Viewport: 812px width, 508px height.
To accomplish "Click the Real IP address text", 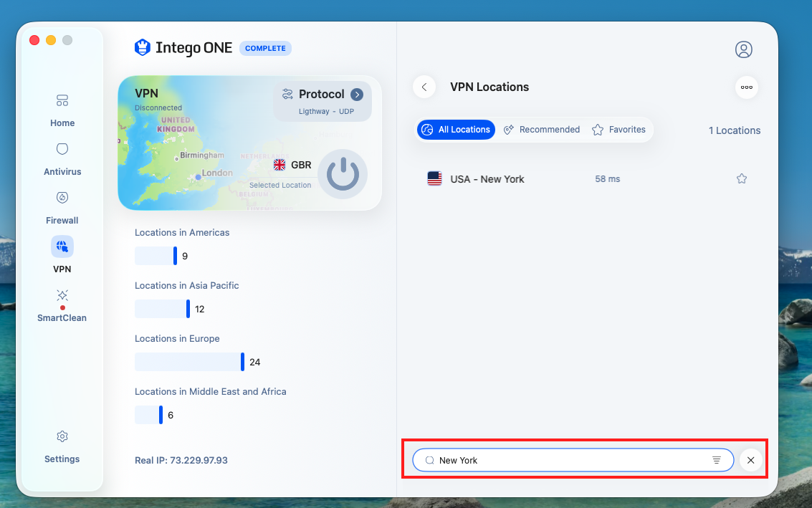I will tap(181, 461).
